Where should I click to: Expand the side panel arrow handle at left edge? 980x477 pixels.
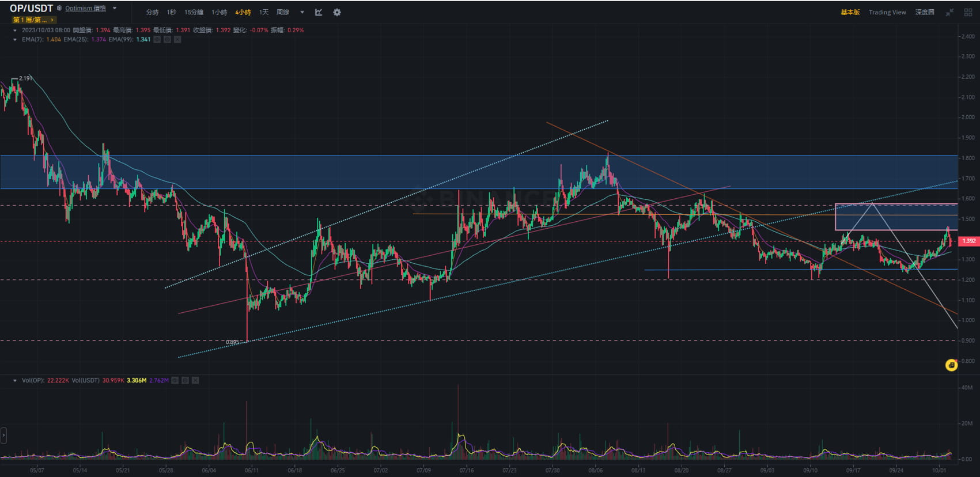click(3, 435)
